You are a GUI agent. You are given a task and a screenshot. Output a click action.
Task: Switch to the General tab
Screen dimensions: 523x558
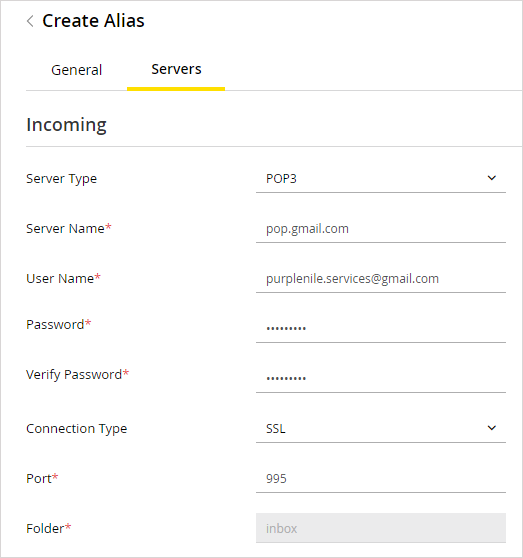coord(76,70)
